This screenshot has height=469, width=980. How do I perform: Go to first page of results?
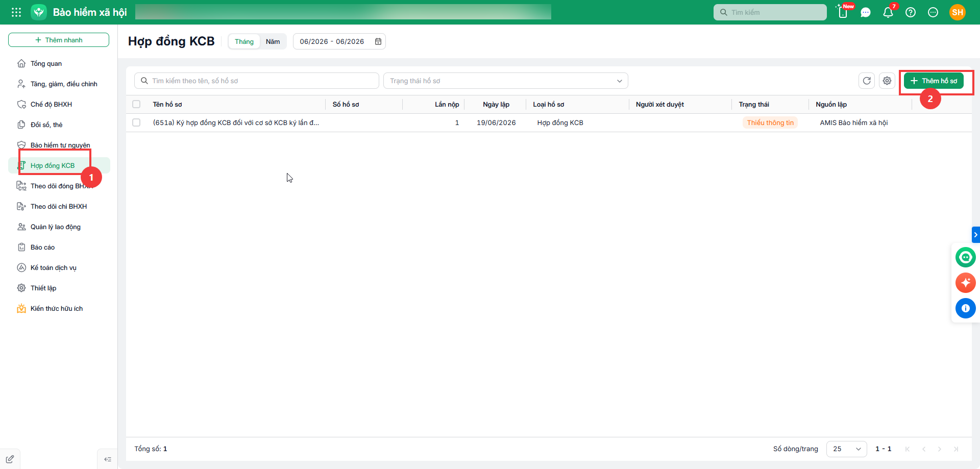point(908,449)
